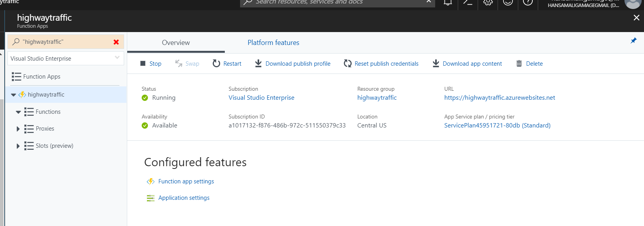Delete the function app
The image size is (644, 226).
(529, 63)
